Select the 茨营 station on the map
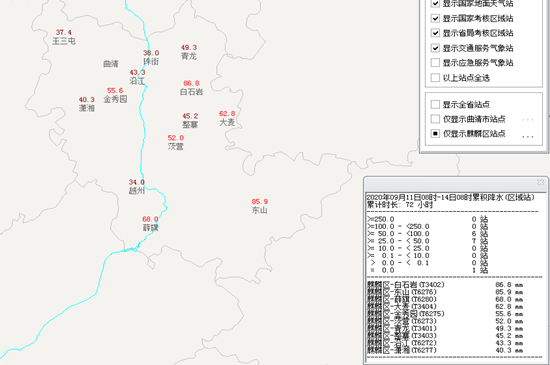The image size is (550, 365). 175,146
